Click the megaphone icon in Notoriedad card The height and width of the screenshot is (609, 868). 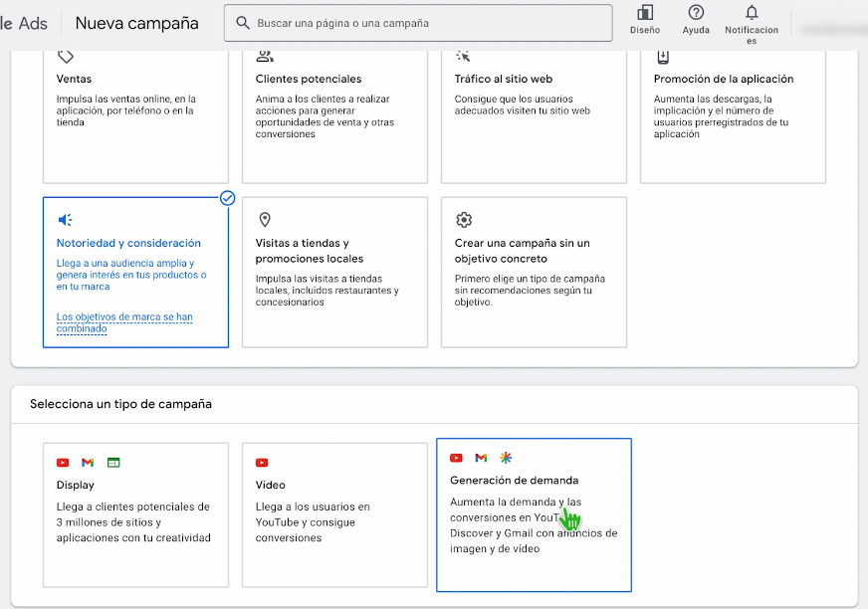point(66,220)
